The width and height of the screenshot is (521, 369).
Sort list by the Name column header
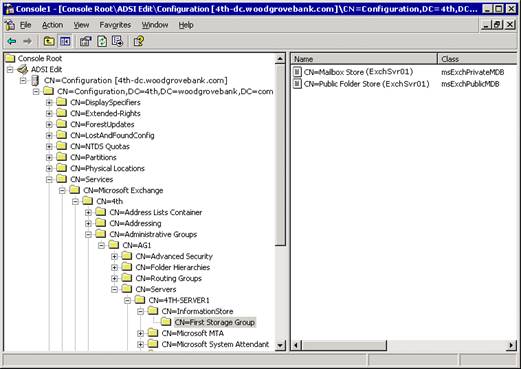364,59
